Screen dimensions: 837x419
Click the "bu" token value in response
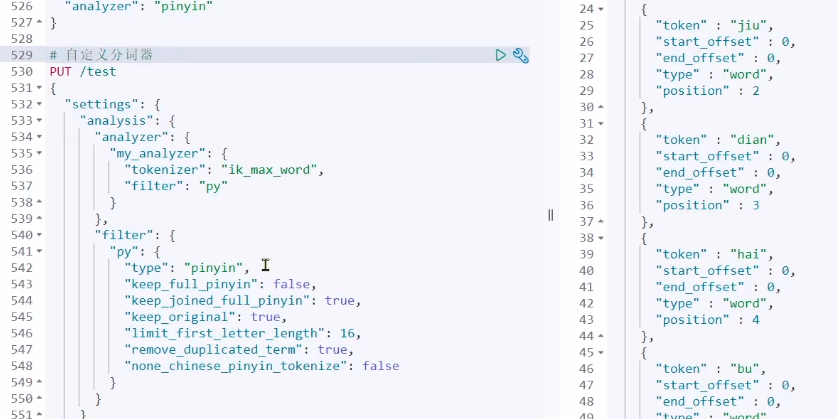pyautogui.click(x=745, y=369)
